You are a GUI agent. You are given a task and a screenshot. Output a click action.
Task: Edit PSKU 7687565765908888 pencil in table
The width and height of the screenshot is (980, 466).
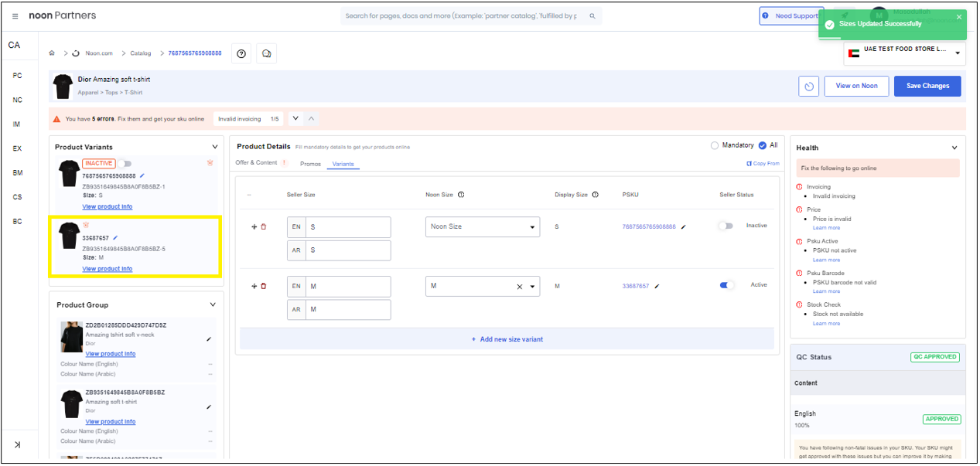pyautogui.click(x=683, y=226)
